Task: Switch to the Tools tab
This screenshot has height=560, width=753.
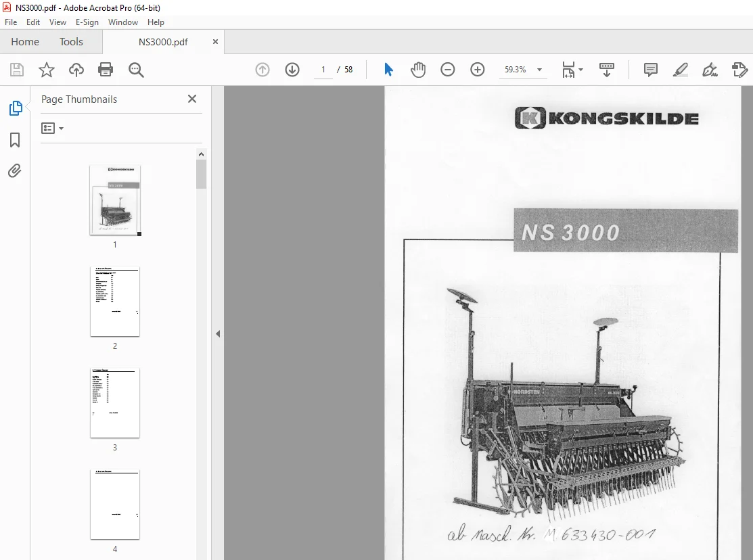Action: (x=71, y=42)
